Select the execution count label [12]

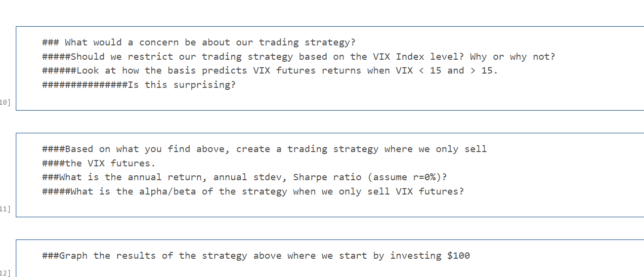[5, 273]
